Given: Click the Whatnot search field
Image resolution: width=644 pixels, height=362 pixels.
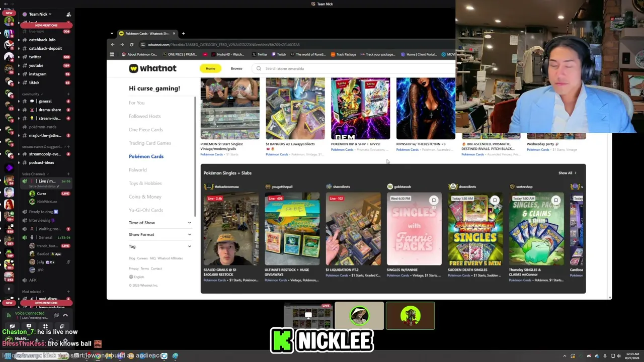Looking at the screenshot, I should (x=352, y=68).
